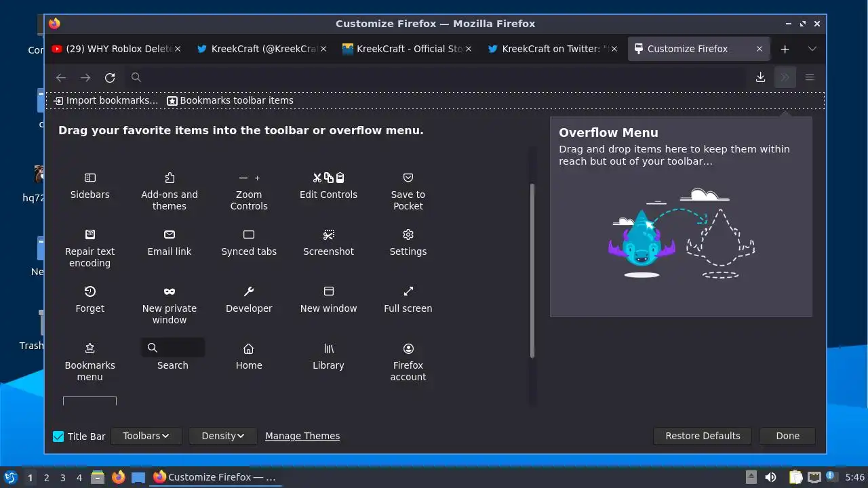Select the Full screen item

[x=408, y=300]
